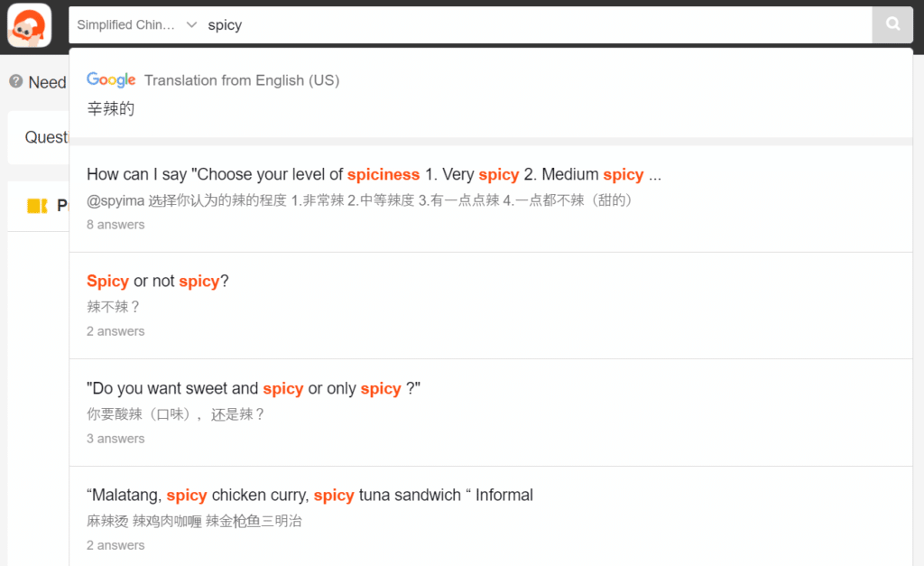Select the "Spicy or not spicy?" suggestion
The width and height of the screenshot is (924, 566).
tap(158, 281)
